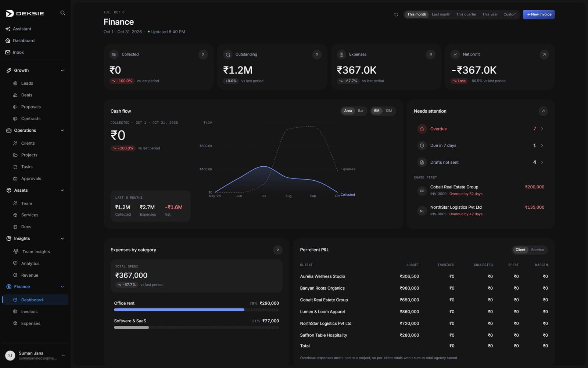Screen dimensions: 588x368
Task: Collapse the Growth sidebar section
Action: tap(62, 71)
